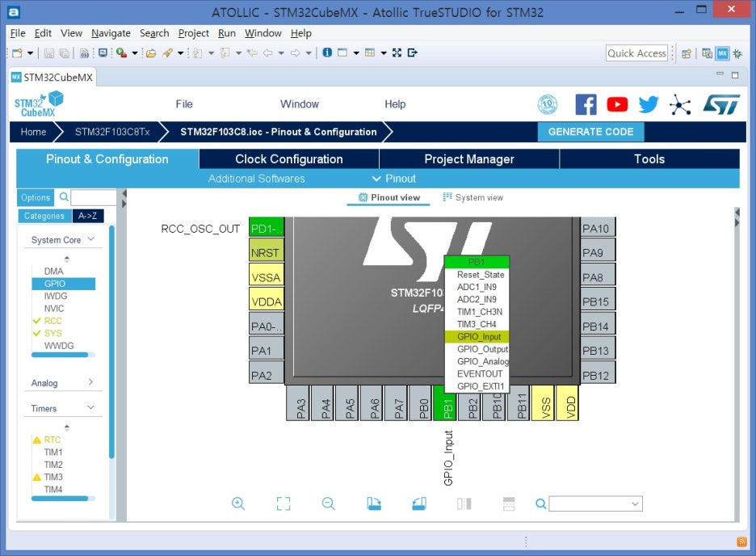Click the RSS feed status bar icon

click(x=742, y=542)
